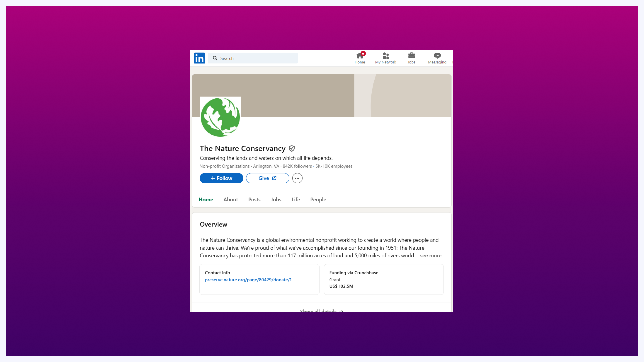The width and height of the screenshot is (644, 362).
Task: Switch to the Posts tab
Action: [254, 199]
